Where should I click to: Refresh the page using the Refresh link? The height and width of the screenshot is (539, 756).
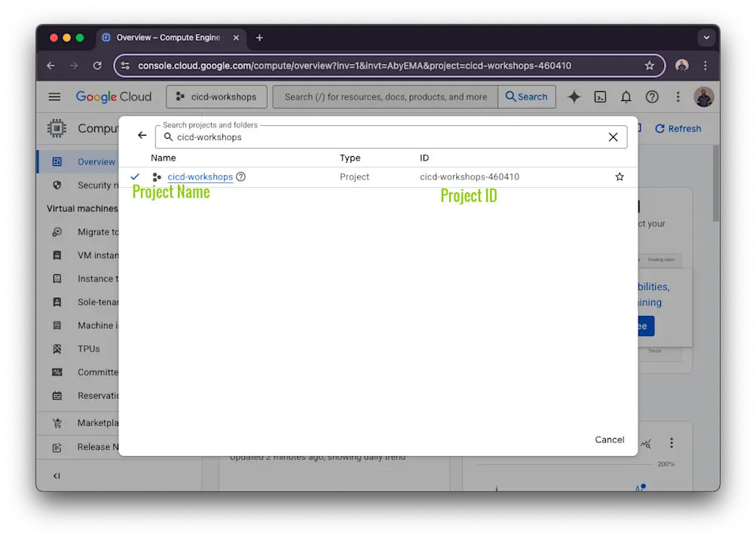tap(678, 128)
